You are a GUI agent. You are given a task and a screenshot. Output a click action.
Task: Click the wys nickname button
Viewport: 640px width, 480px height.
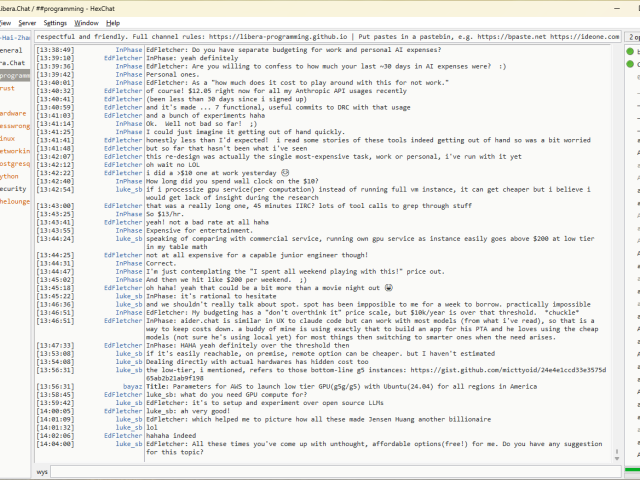point(42,469)
